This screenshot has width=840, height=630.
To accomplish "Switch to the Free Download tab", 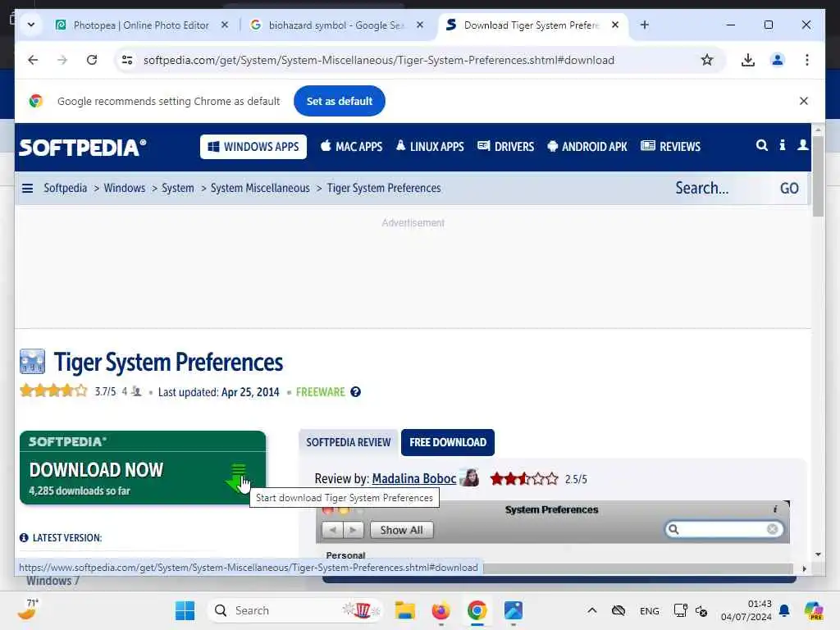I will click(x=448, y=442).
